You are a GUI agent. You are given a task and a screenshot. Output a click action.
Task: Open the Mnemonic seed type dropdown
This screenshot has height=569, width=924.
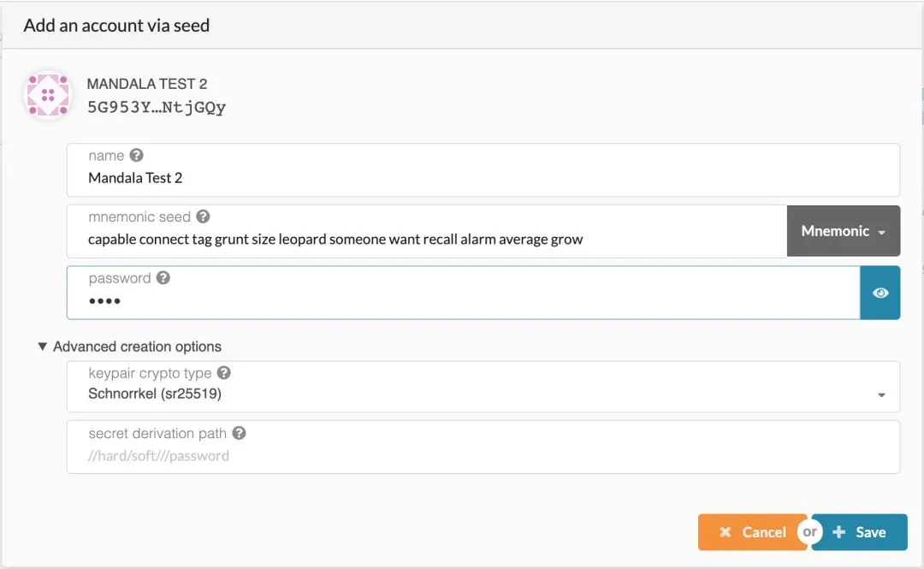coord(844,231)
